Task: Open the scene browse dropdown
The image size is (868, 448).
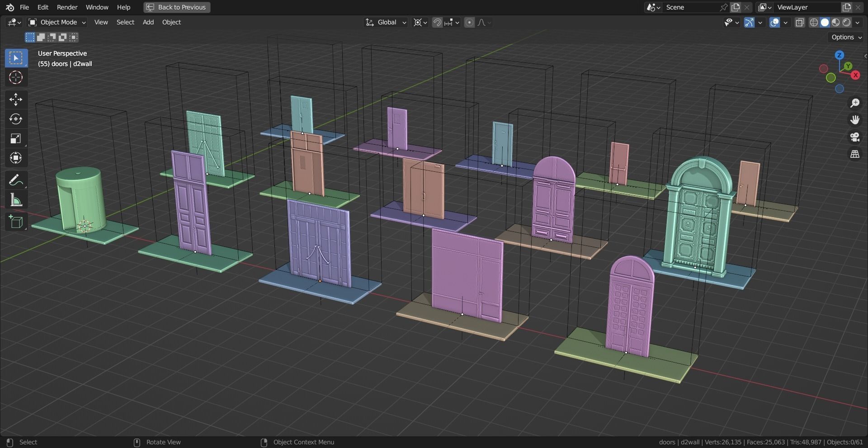Action: coord(653,7)
